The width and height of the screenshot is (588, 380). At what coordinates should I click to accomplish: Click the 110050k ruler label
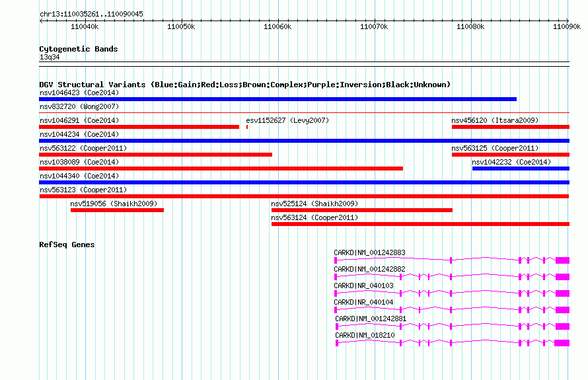tap(181, 26)
